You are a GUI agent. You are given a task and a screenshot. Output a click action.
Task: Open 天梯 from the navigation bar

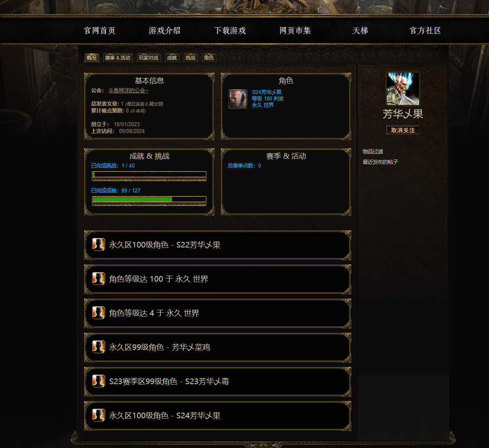(x=360, y=31)
